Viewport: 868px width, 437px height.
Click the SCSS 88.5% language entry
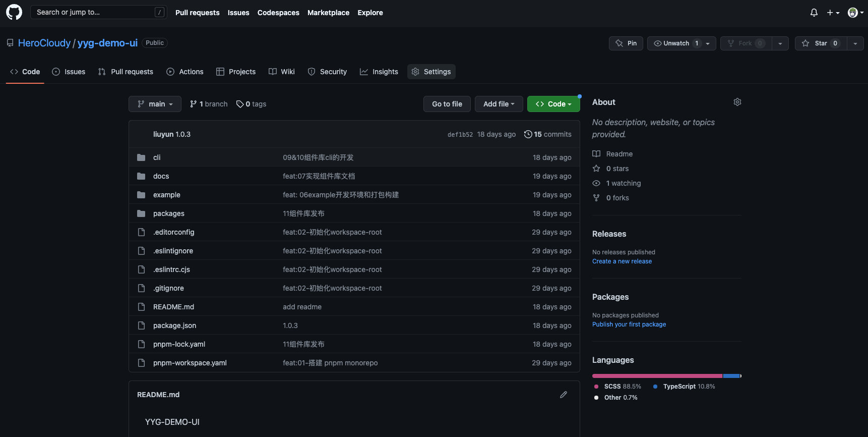click(x=618, y=387)
